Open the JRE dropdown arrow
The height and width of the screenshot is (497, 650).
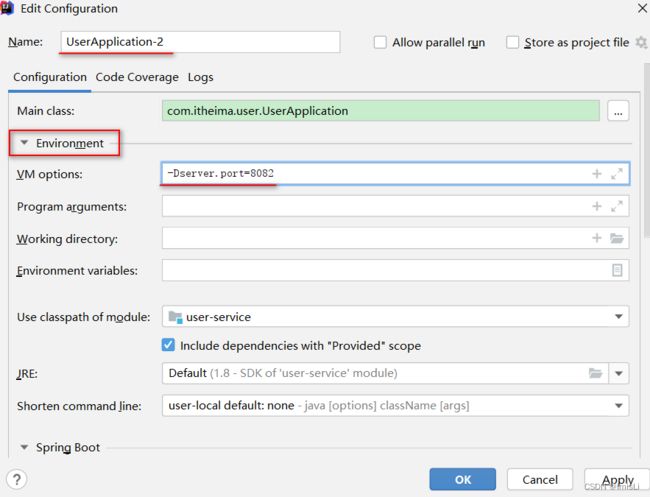618,373
